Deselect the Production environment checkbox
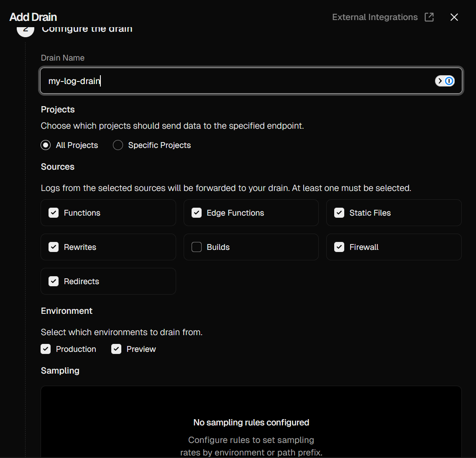Viewport: 476px width, 458px height. 46,349
